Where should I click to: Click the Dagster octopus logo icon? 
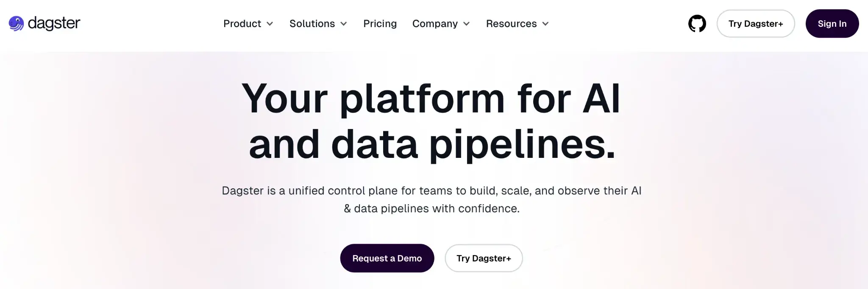click(16, 23)
